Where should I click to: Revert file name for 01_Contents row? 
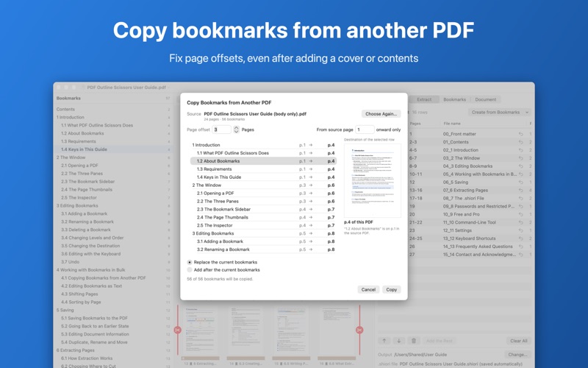[521, 142]
